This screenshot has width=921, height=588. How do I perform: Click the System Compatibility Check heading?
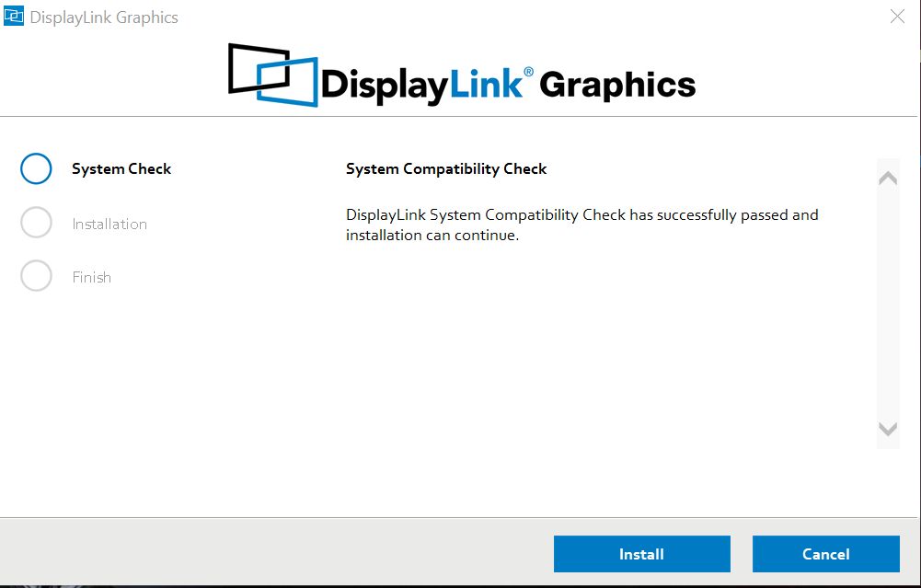click(x=446, y=169)
